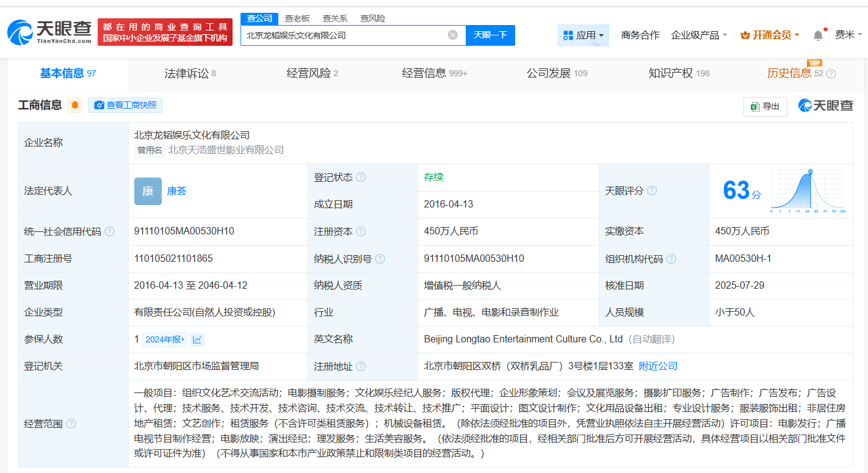Open the 开通会员 membership dropdown
The width and height of the screenshot is (868, 473).
pyautogui.click(x=770, y=35)
